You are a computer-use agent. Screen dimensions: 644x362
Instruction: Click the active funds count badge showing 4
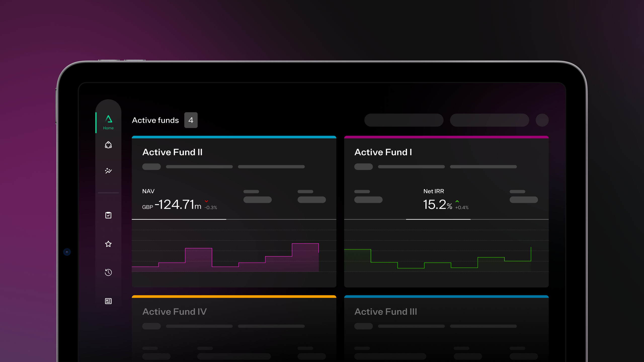[191, 120]
